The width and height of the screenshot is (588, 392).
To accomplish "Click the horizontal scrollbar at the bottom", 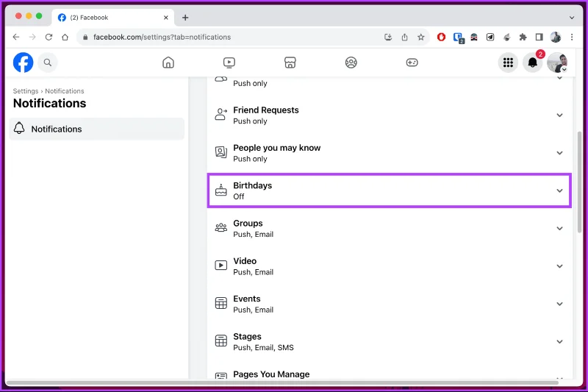I will coord(282,382).
